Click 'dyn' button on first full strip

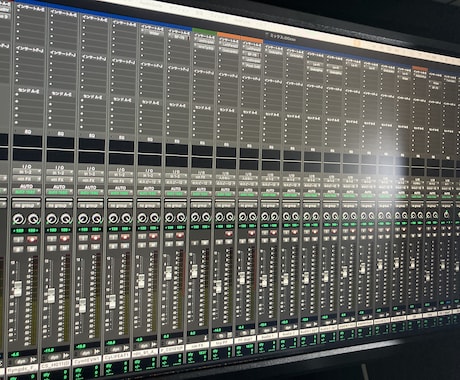click(x=22, y=360)
